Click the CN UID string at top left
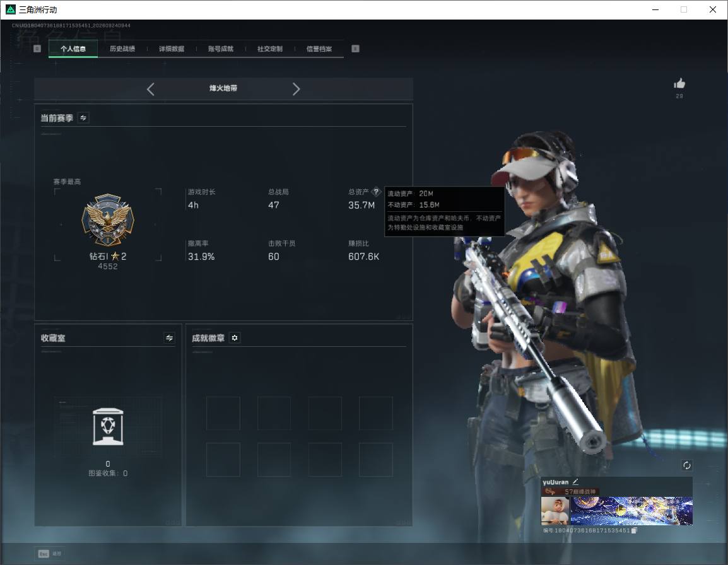Viewport: 728px width, 565px height. 71,25
